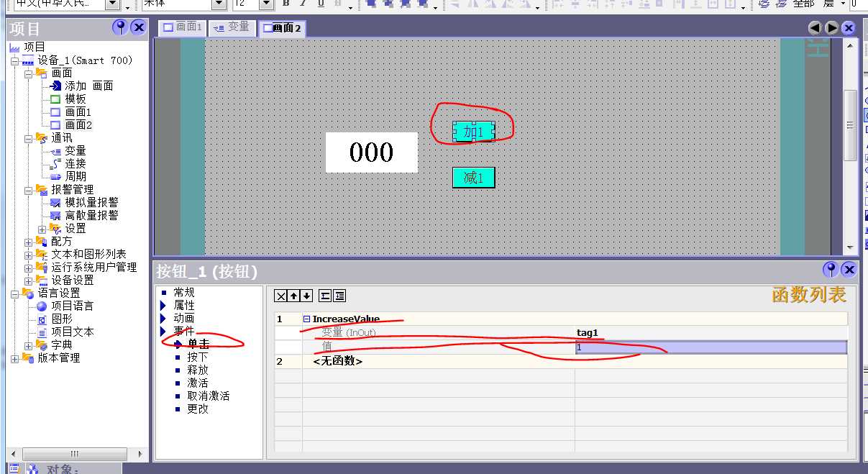Open the language dropdown 中文(中华人民...
This screenshot has width=868, height=474.
click(x=112, y=4)
